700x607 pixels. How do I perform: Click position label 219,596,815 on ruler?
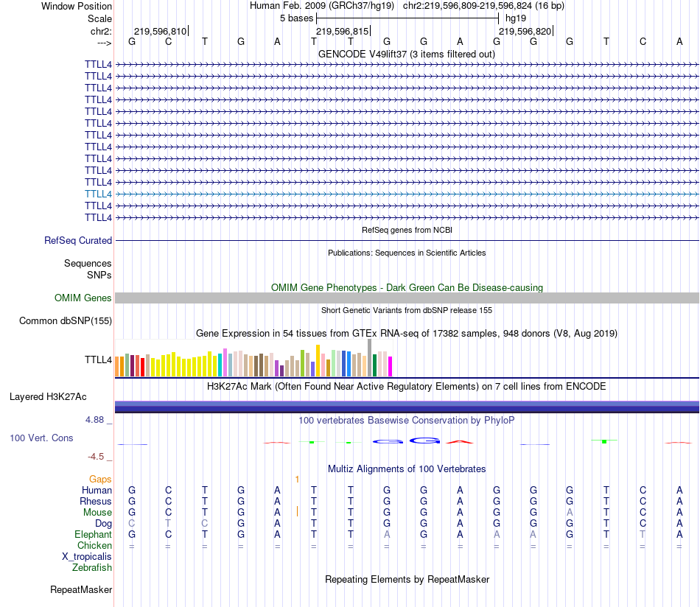343,31
